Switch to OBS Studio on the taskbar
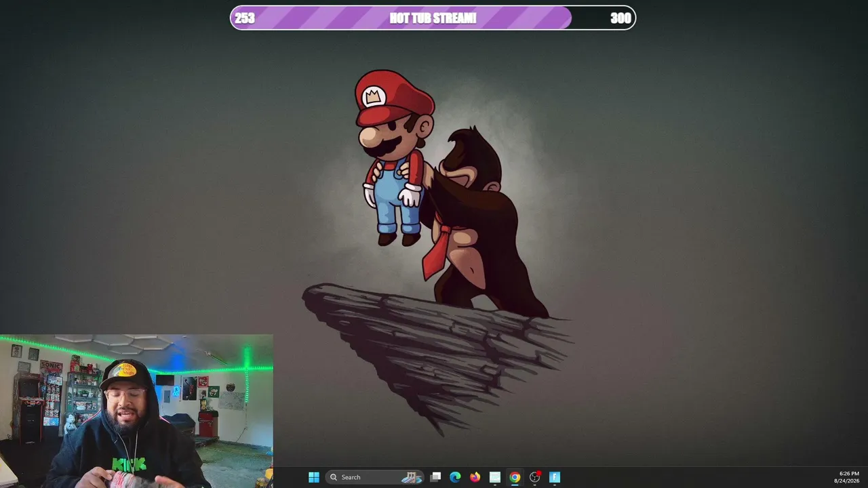868x488 pixels. [x=535, y=477]
